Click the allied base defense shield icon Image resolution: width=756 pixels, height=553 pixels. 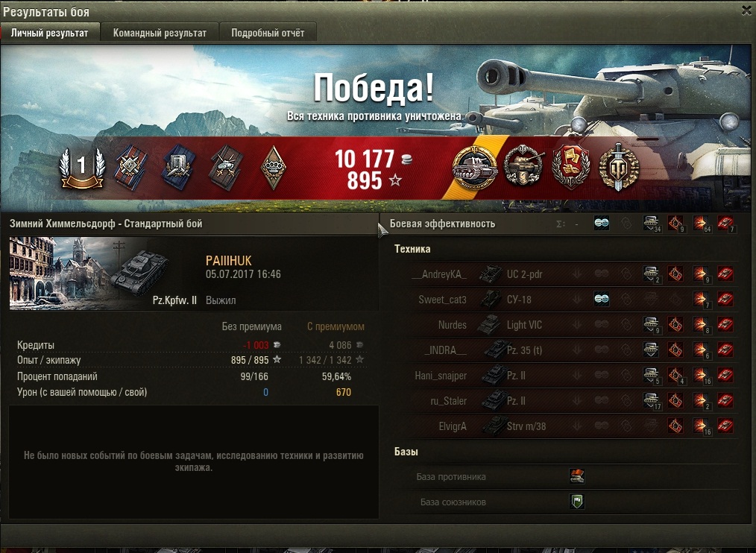point(576,502)
